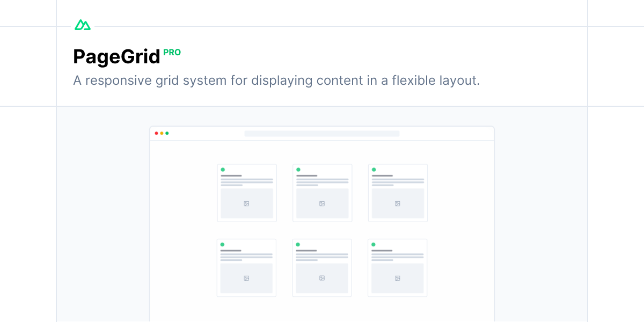Click the green Nuxt mountain logo

[x=83, y=25]
